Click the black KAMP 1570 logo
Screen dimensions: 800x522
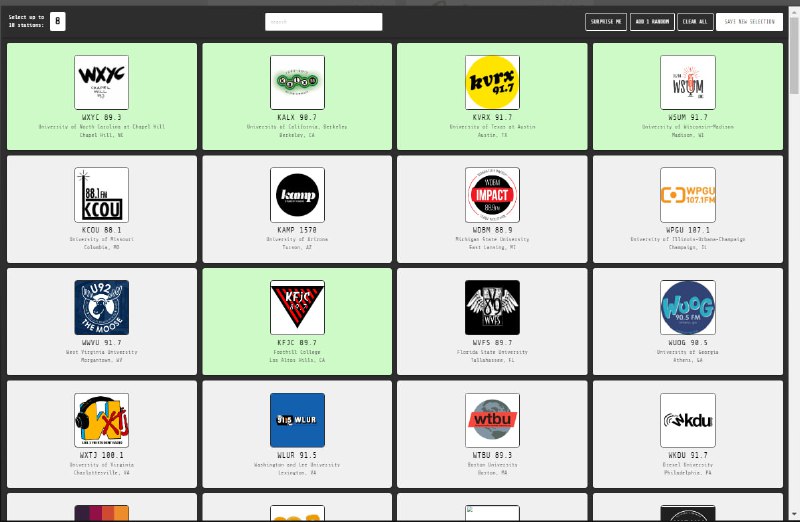click(297, 194)
